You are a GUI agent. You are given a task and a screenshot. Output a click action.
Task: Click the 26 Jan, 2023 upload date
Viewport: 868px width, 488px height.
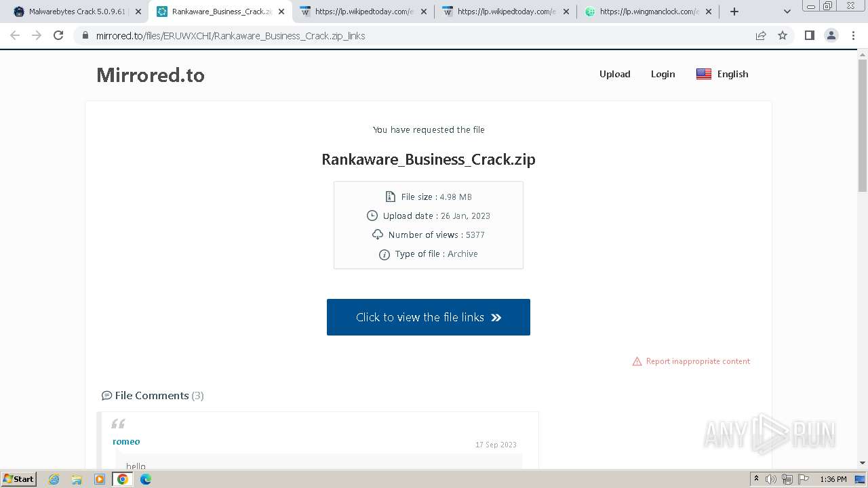click(x=465, y=216)
